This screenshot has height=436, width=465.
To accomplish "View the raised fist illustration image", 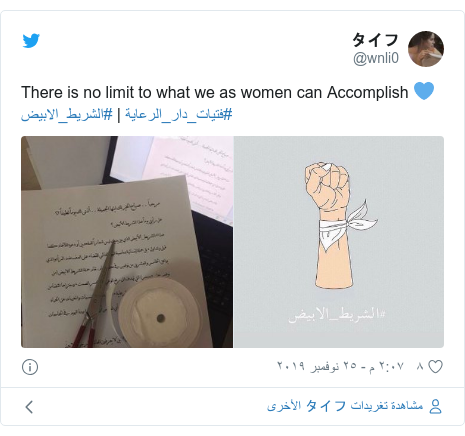I will [339, 242].
